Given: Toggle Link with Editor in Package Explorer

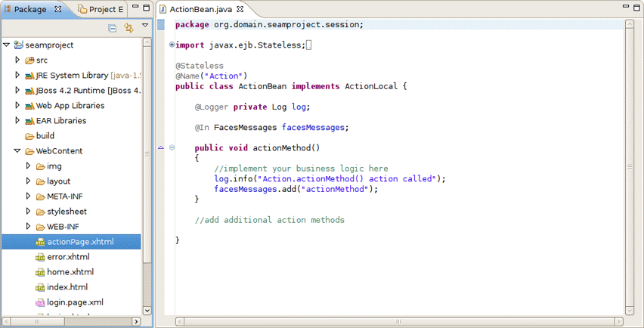Looking at the screenshot, I should (128, 28).
